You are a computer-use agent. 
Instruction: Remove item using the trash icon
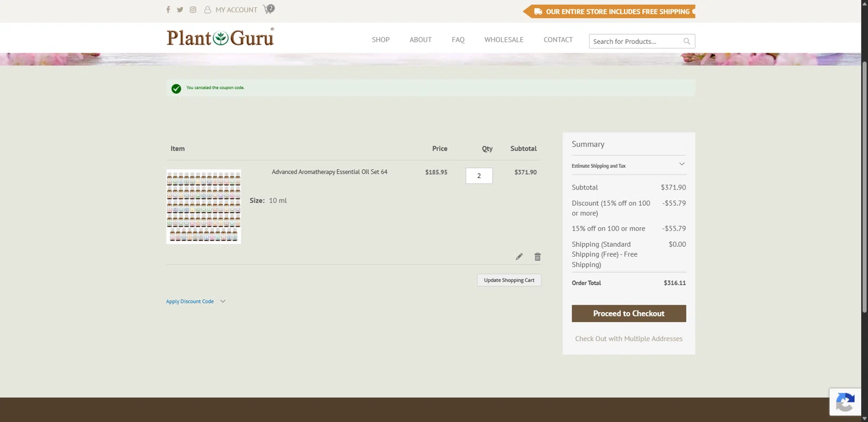[x=538, y=257]
